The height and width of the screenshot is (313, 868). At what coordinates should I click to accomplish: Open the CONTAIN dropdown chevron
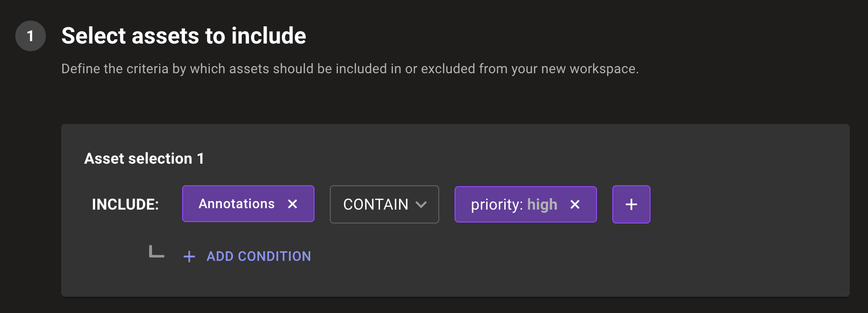point(421,204)
